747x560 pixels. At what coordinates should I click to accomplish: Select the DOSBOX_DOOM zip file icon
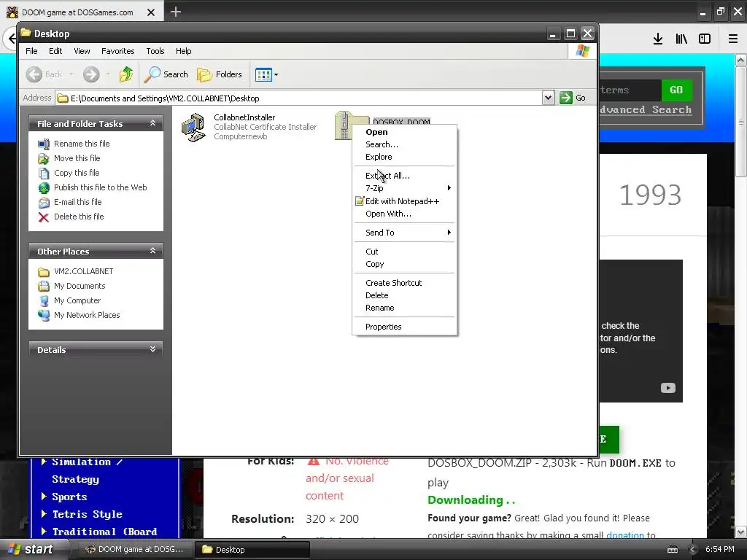[x=344, y=125]
